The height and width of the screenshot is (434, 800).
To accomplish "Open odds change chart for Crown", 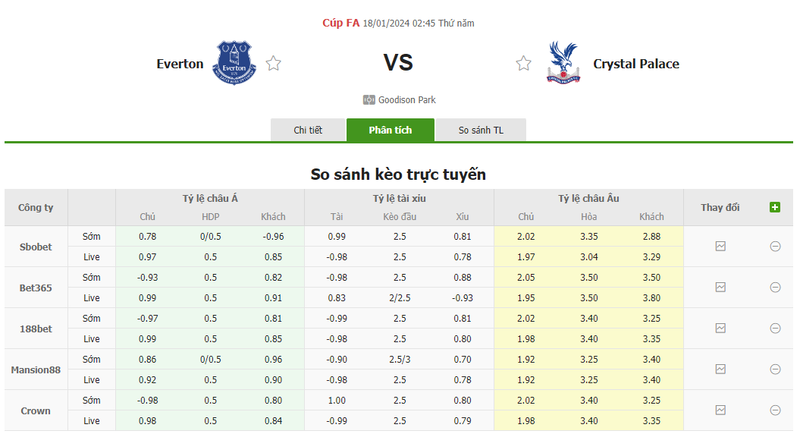I will coord(720,410).
